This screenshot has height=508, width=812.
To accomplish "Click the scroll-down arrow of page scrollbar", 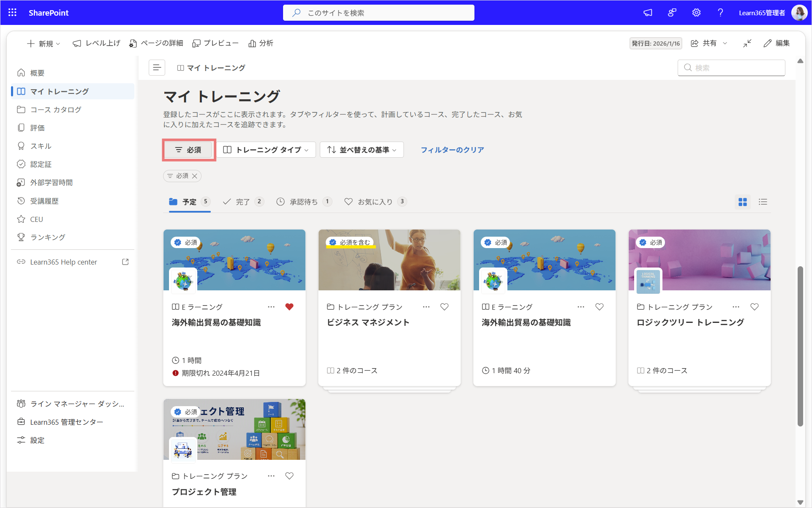I will [800, 502].
